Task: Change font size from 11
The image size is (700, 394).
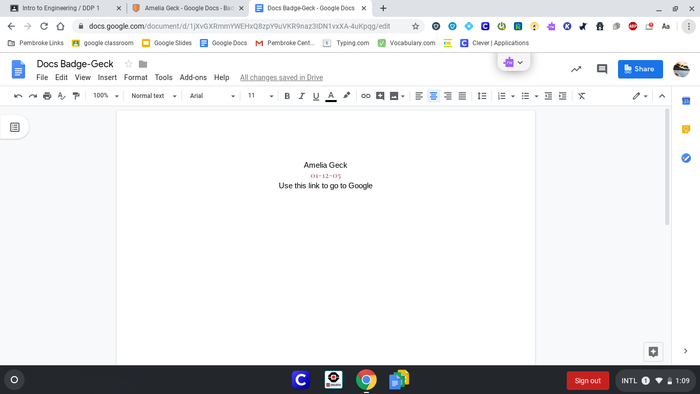Action: tap(260, 96)
